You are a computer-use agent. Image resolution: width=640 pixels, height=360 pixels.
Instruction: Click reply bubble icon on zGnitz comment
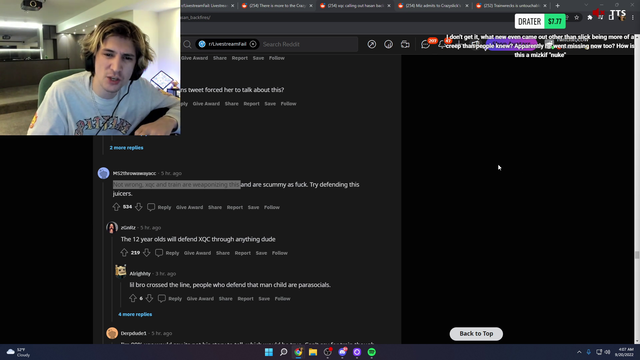point(159,253)
